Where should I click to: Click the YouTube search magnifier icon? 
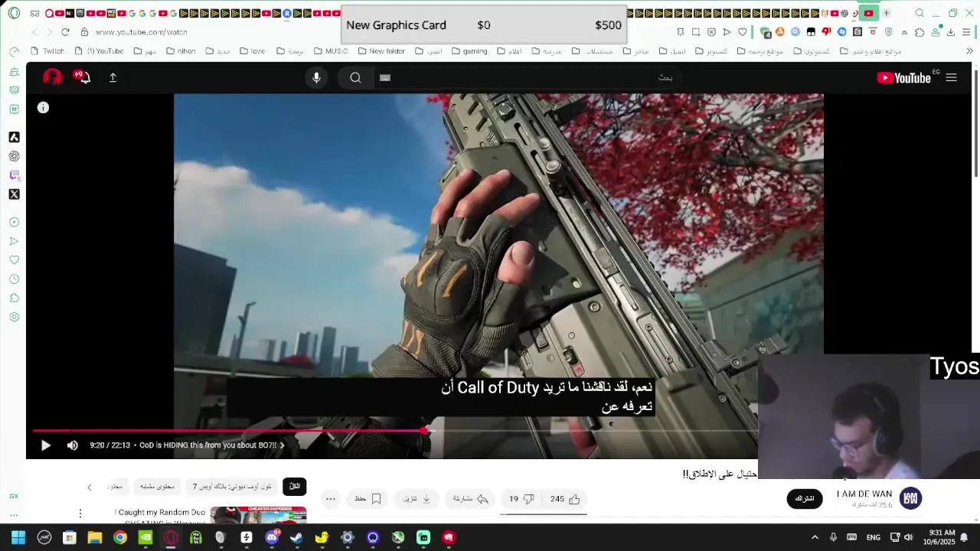(355, 77)
